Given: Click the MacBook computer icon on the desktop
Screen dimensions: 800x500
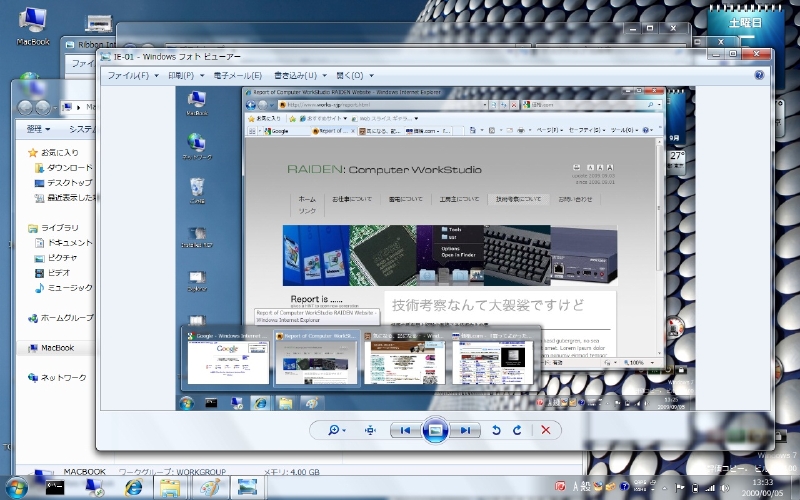Looking at the screenshot, I should pyautogui.click(x=33, y=27).
